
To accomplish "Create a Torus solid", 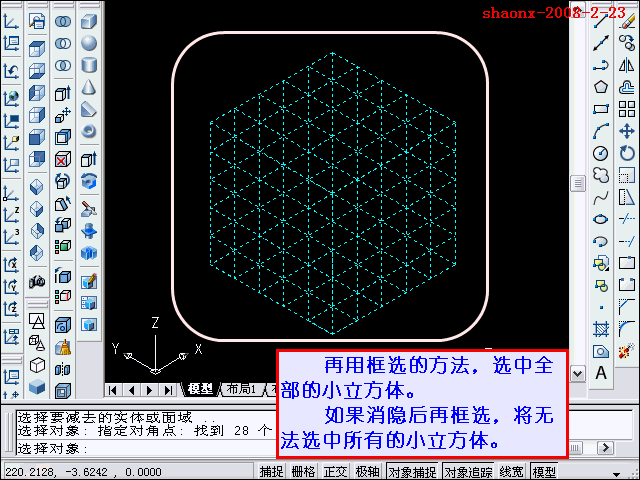I will (x=89, y=131).
